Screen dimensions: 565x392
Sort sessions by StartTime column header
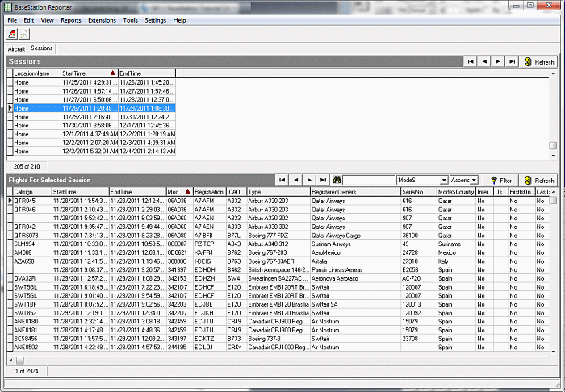tap(90, 73)
